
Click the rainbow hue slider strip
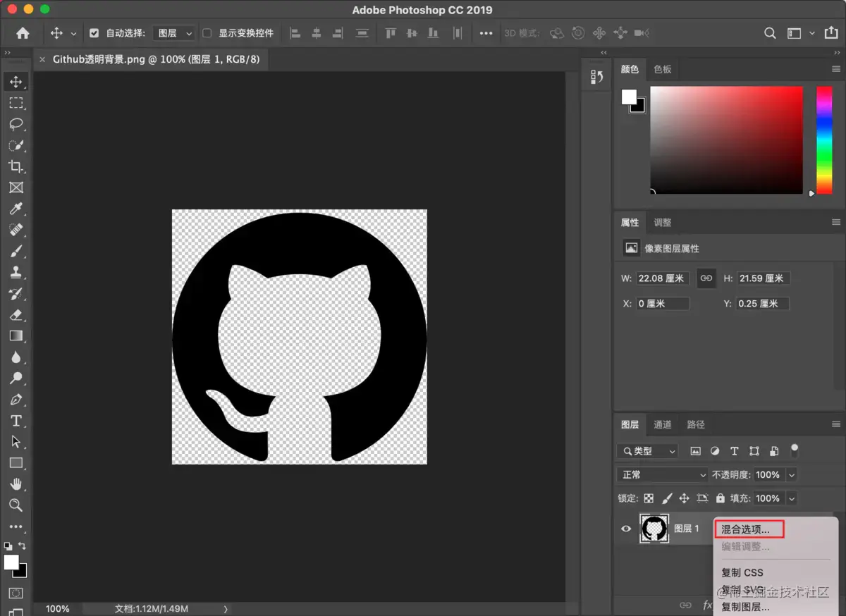click(824, 140)
